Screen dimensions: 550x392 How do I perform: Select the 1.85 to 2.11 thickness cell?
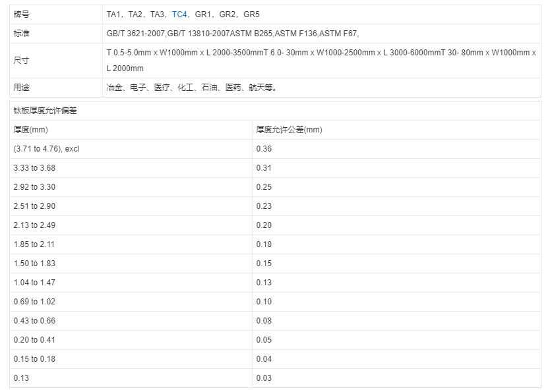click(34, 244)
